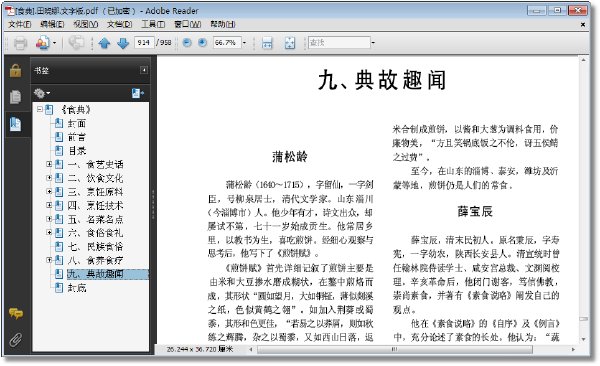Click the bookmark icon beside 目录
The height and width of the screenshot is (366, 600).
(x=59, y=151)
